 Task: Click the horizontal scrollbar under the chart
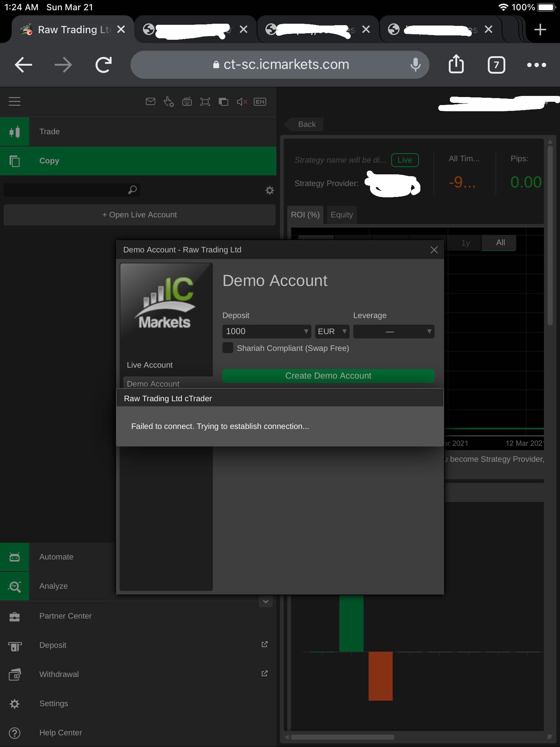pyautogui.click(x=343, y=737)
